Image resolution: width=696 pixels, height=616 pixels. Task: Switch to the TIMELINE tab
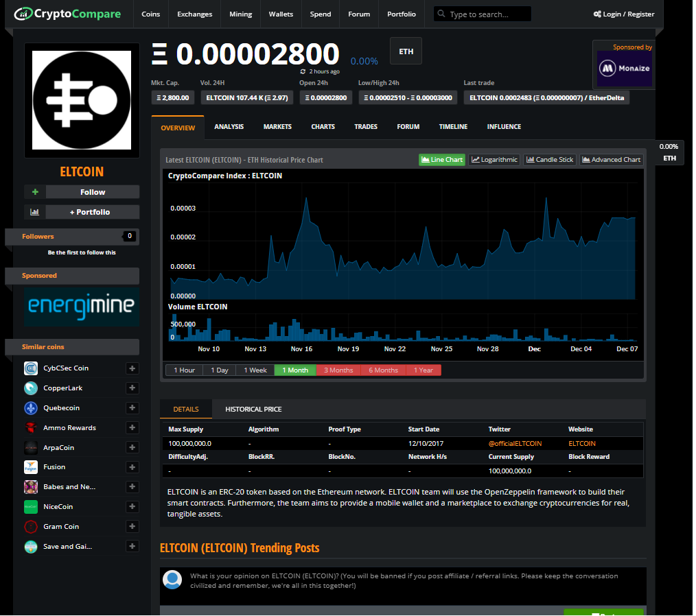453,127
